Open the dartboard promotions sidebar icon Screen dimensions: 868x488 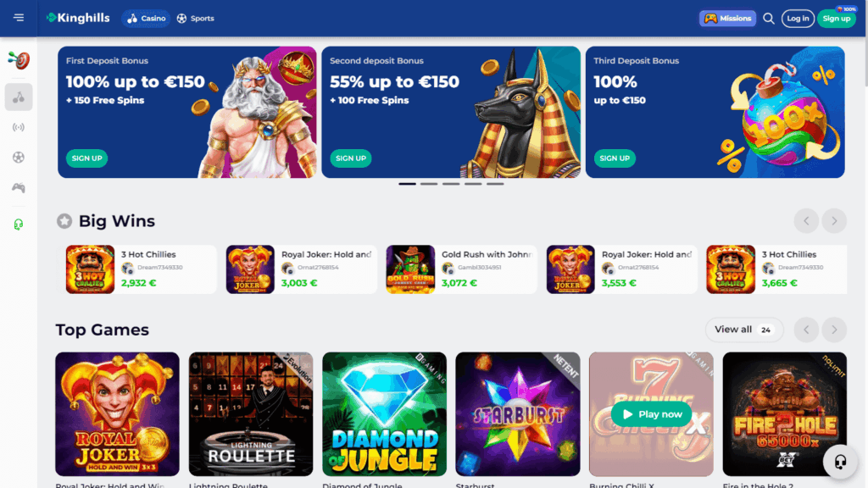click(x=19, y=60)
